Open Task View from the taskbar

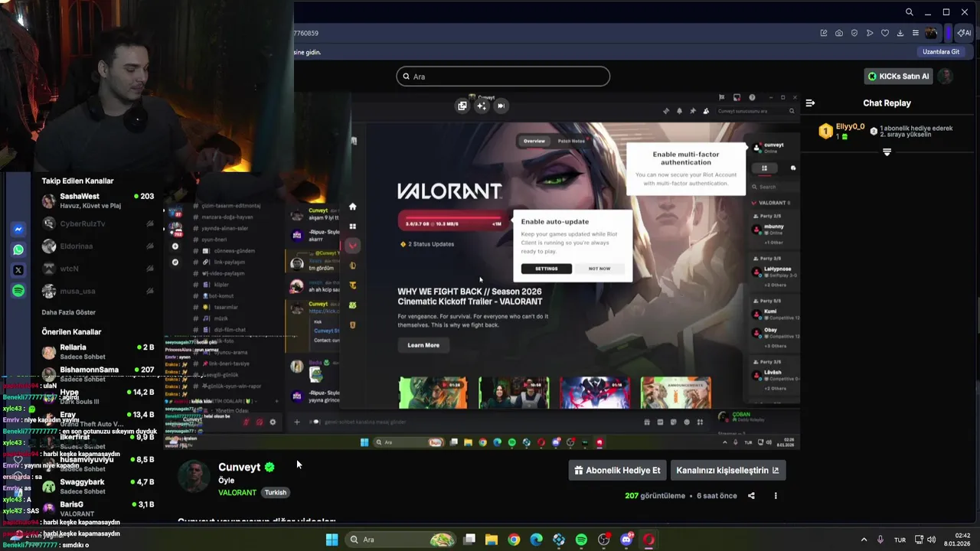pos(469,540)
